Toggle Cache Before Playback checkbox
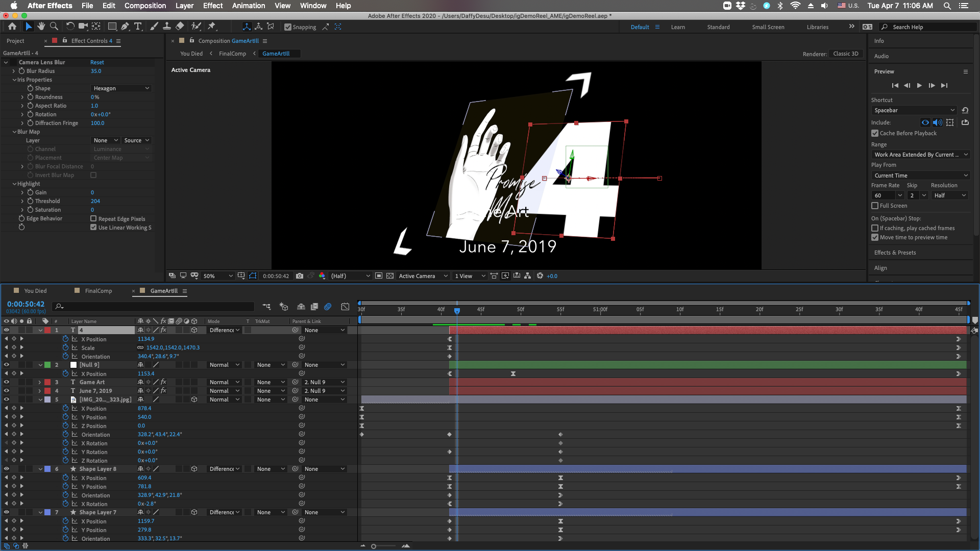This screenshot has height=551, width=980. click(x=875, y=133)
